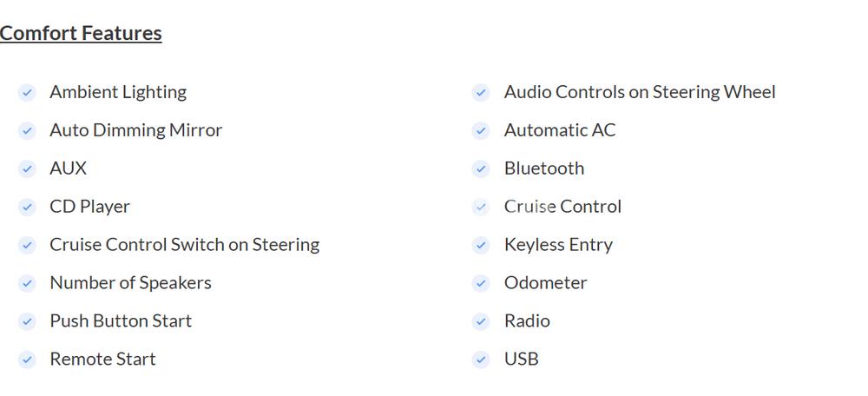Click the checkmark beside Push Button Start

click(x=27, y=322)
